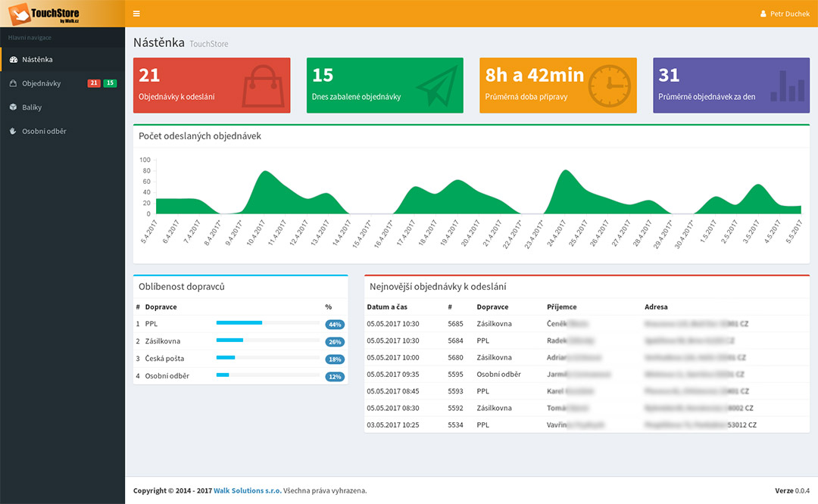Select order number 5595
The height and width of the screenshot is (504, 818).
click(x=455, y=375)
